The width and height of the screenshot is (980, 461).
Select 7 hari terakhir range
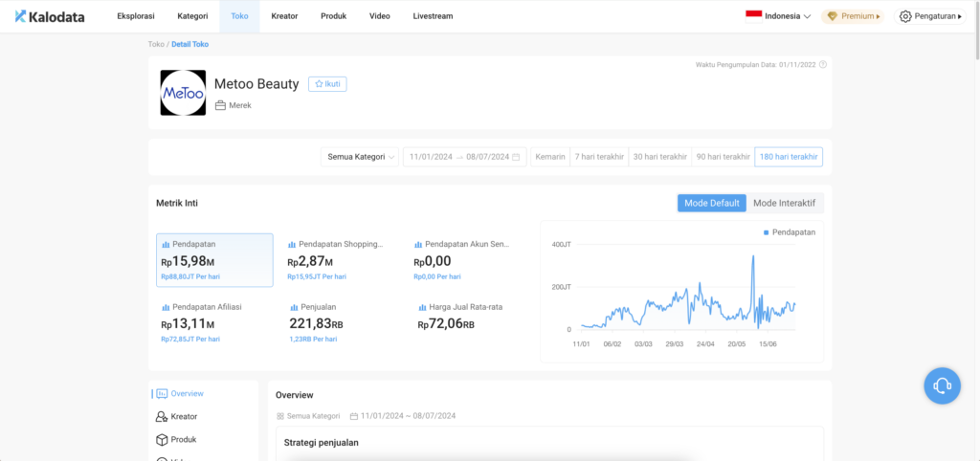[x=599, y=157]
